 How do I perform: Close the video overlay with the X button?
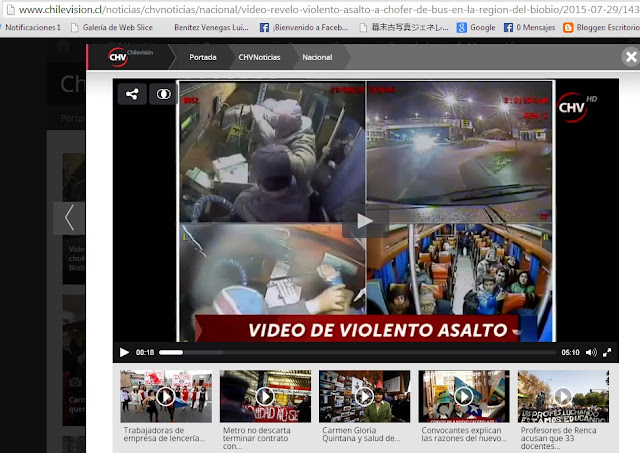(x=631, y=57)
